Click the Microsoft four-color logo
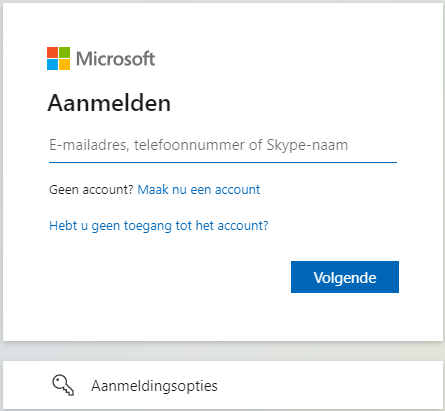445x411 pixels. coord(58,59)
